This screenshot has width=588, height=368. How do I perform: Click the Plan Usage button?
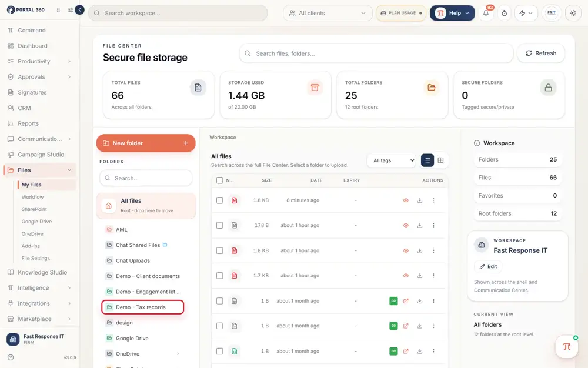401,13
